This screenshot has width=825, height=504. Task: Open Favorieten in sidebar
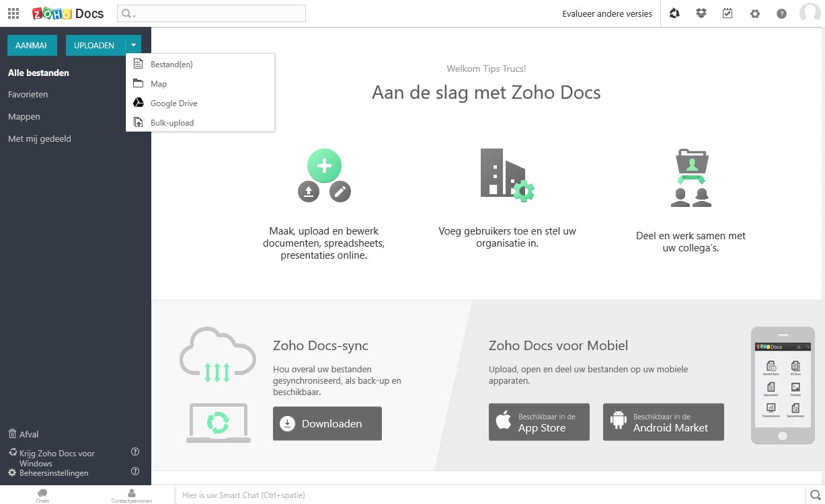click(x=28, y=94)
